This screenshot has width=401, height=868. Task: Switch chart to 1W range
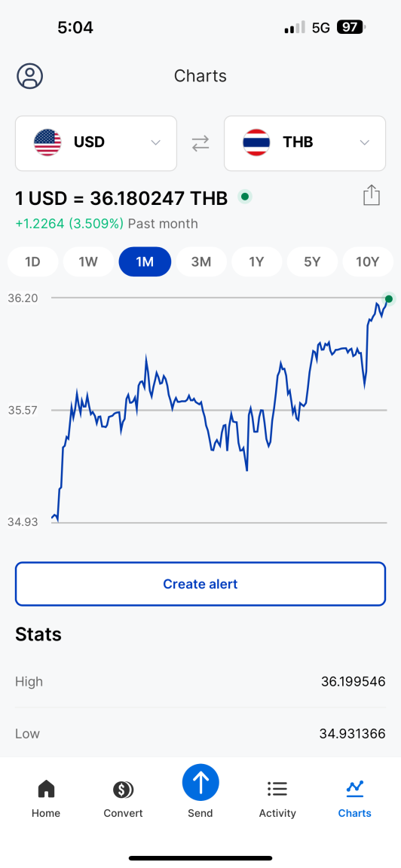pyautogui.click(x=89, y=262)
